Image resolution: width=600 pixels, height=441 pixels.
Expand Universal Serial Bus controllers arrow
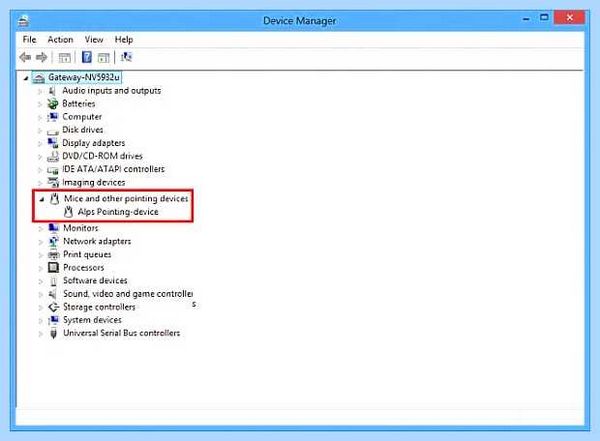(41, 334)
